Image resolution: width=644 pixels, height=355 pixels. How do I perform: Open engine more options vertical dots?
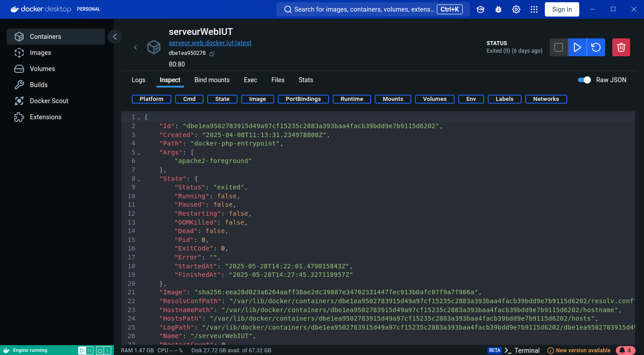click(107, 351)
